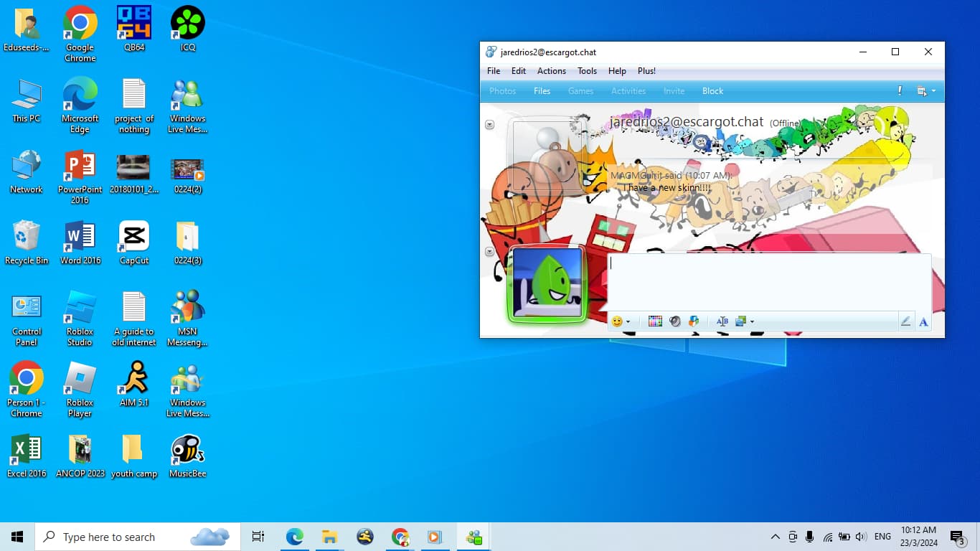Click Block to block this contact
Viewport: 980px width, 551px height.
(712, 91)
